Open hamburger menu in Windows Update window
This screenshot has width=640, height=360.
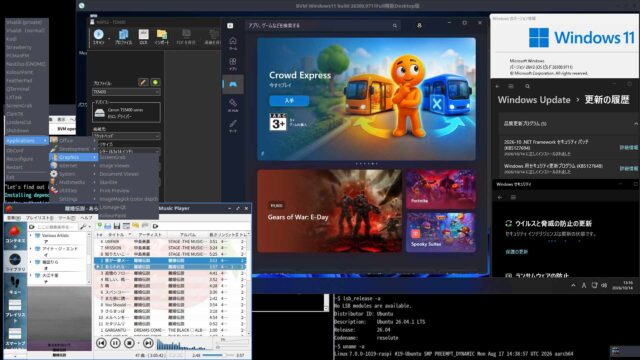(x=511, y=86)
